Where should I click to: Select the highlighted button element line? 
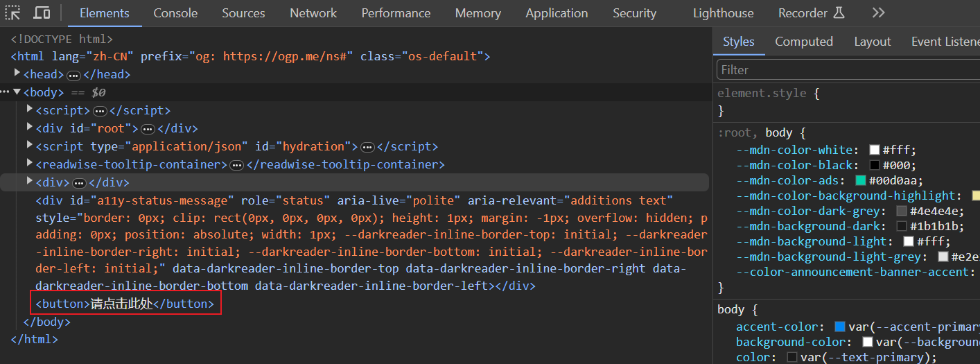(x=125, y=304)
